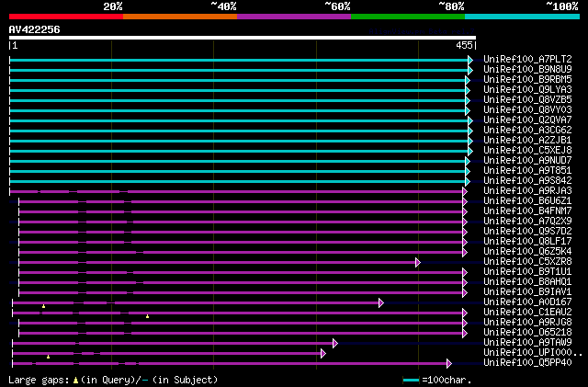
Task: Select the UniRef100_B4FNM7 label
Action: [x=527, y=211]
